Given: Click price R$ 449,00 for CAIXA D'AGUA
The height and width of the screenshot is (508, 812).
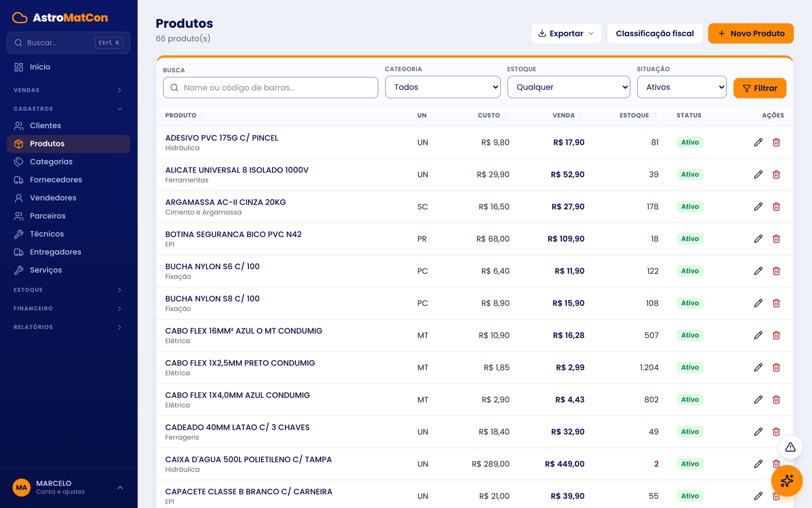Looking at the screenshot, I should [x=564, y=464].
